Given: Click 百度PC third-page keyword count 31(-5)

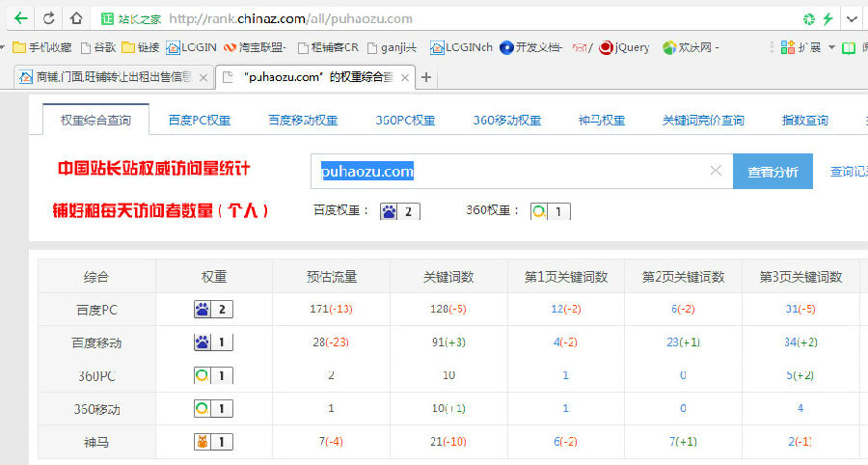Looking at the screenshot, I should 800,309.
